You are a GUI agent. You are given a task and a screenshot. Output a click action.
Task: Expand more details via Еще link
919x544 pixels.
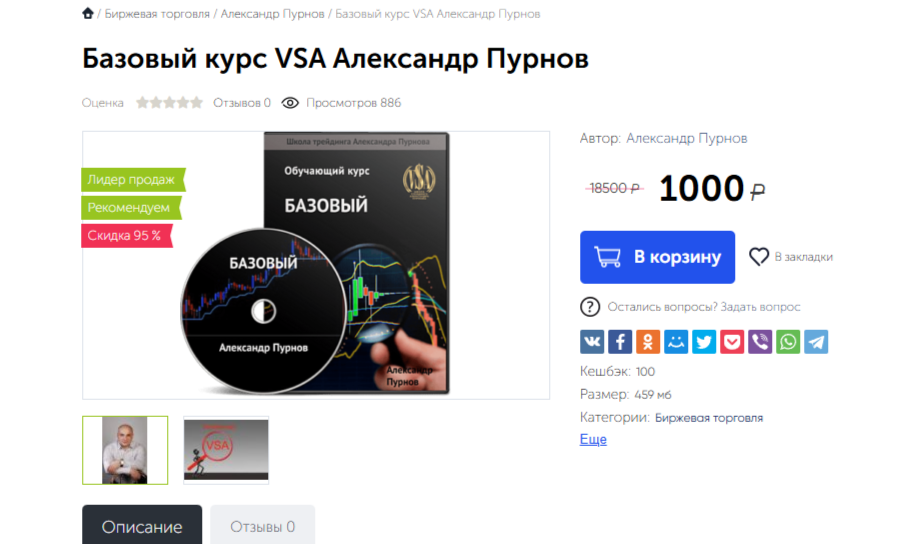point(593,440)
